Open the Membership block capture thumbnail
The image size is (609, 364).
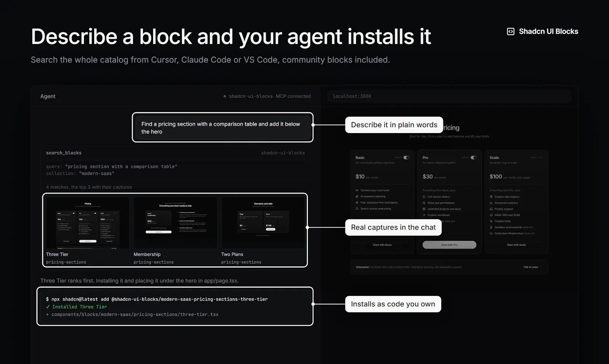(175, 223)
